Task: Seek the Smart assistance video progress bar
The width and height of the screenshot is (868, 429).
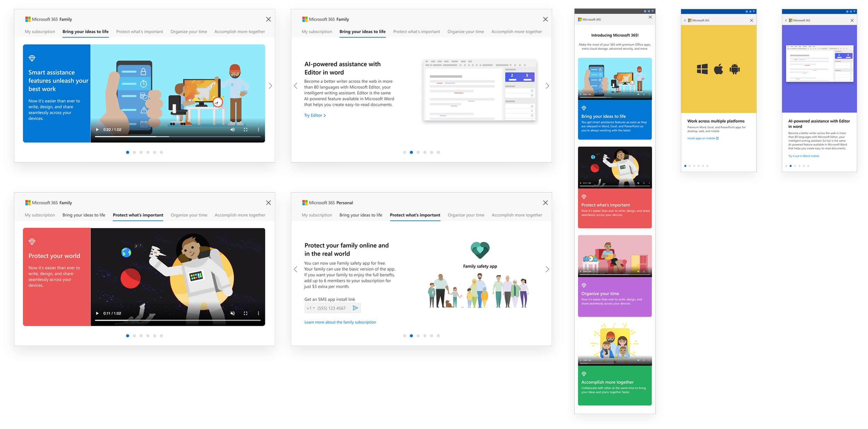Action: pyautogui.click(x=177, y=137)
